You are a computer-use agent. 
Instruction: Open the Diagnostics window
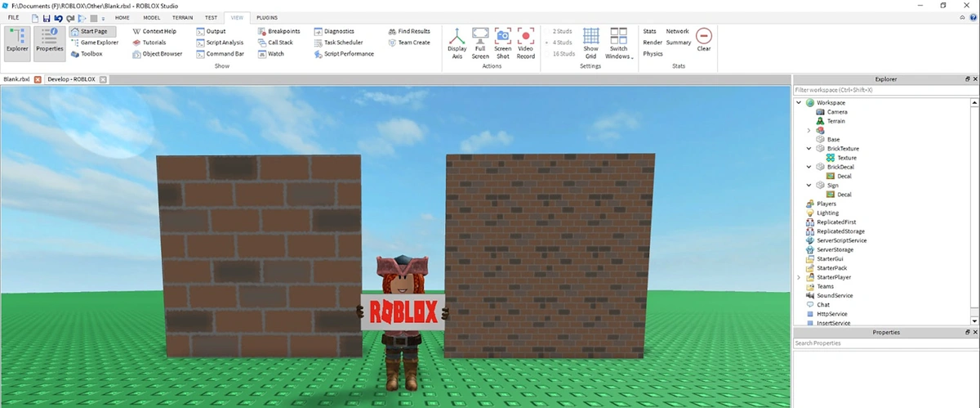[334, 31]
